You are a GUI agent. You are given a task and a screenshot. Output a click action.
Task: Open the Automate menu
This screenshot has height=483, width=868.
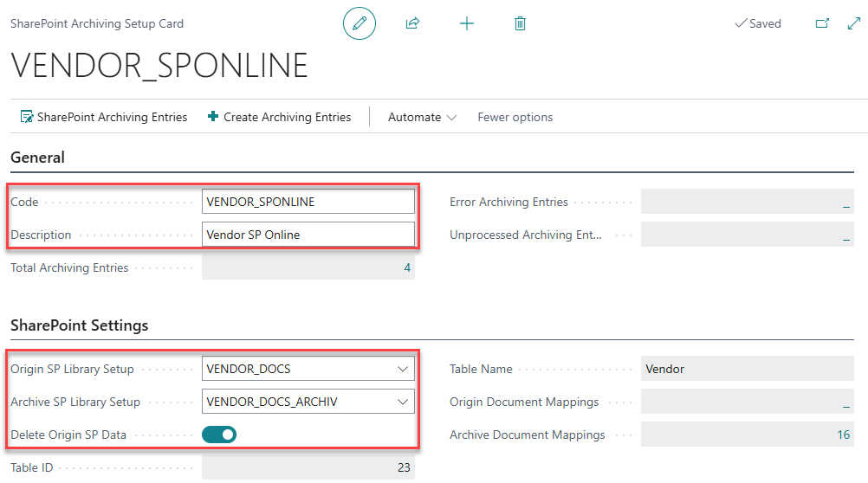[422, 117]
